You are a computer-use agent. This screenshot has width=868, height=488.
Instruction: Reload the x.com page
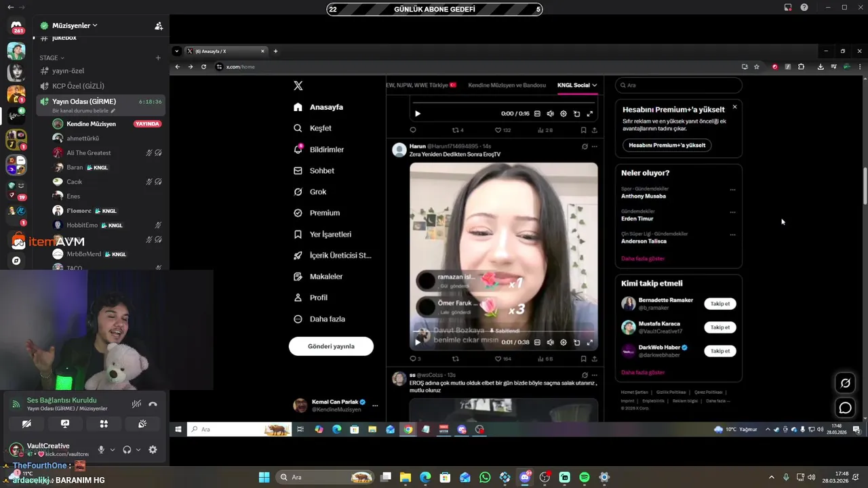click(x=203, y=66)
